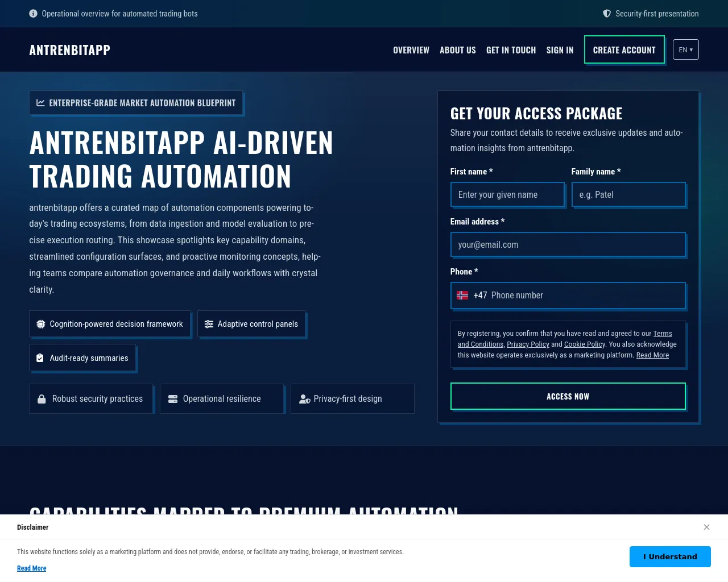Click the user-shield icon for Privacy-first design
The image size is (728, 582).
tap(305, 399)
